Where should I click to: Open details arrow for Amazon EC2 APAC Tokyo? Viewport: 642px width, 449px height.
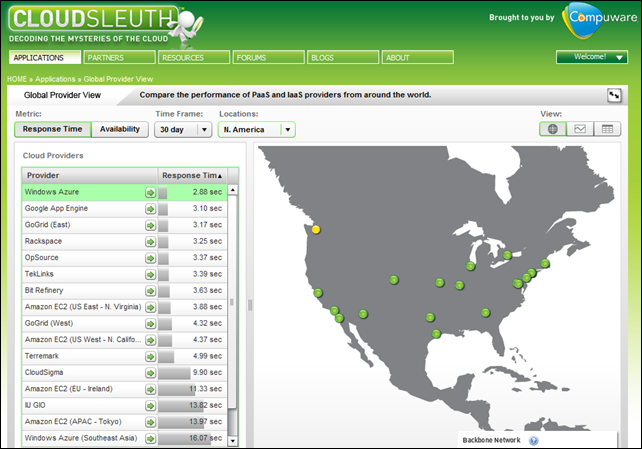pos(150,422)
